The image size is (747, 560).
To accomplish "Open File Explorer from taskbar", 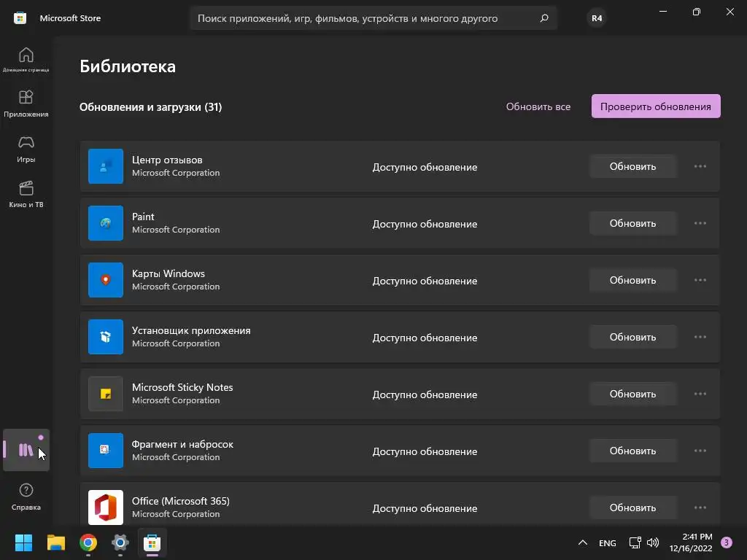I will coord(55,542).
